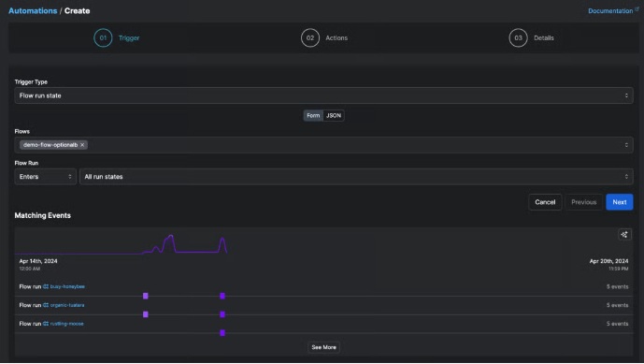
Task: Click second purple event marker on busy-honeybee row
Action: click(222, 296)
